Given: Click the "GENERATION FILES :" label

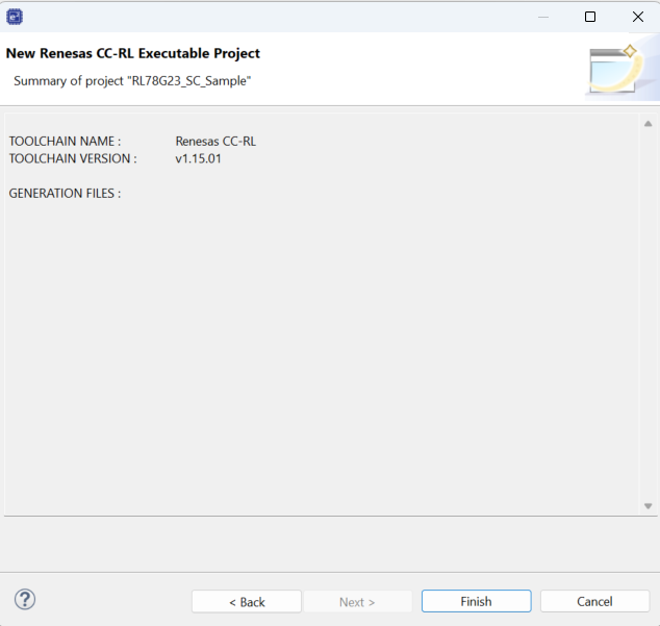Looking at the screenshot, I should [65, 193].
